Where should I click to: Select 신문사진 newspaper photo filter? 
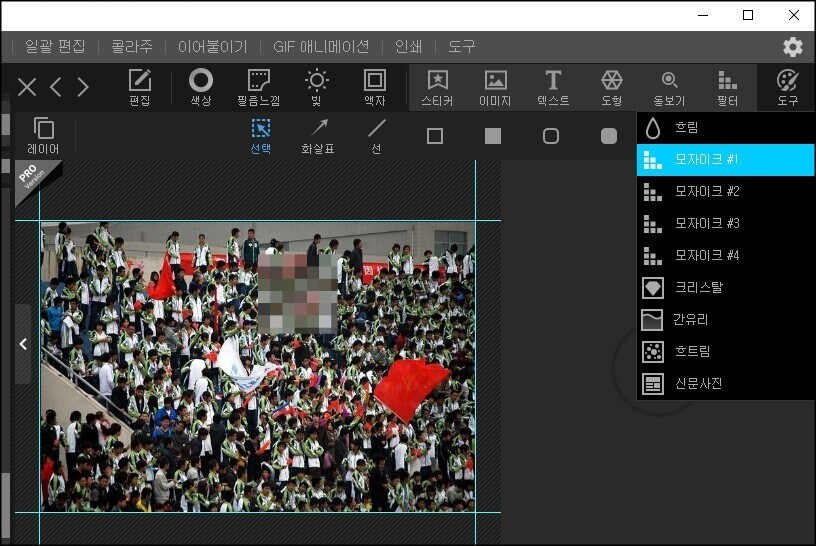point(726,384)
